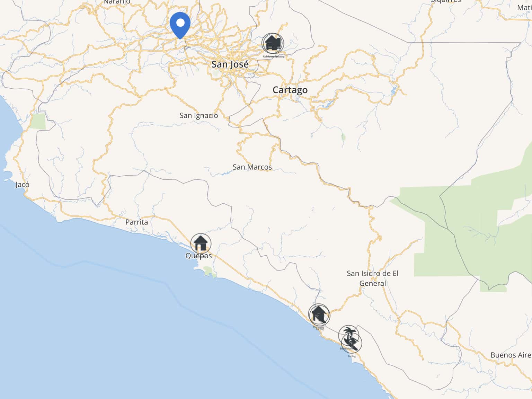This screenshot has height=399, width=532.
Task: Click the blue reservoir lake east of Cartago
Action: [x=327, y=104]
